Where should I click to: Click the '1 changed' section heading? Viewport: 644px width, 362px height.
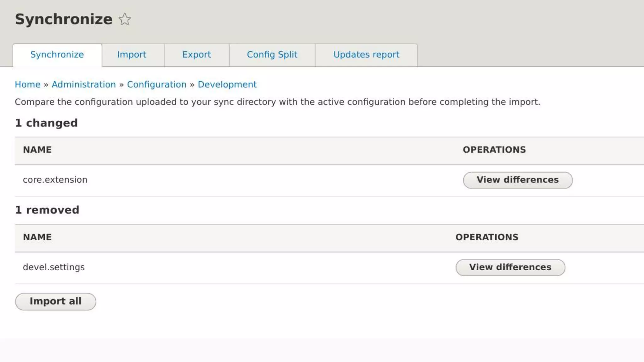point(46,123)
